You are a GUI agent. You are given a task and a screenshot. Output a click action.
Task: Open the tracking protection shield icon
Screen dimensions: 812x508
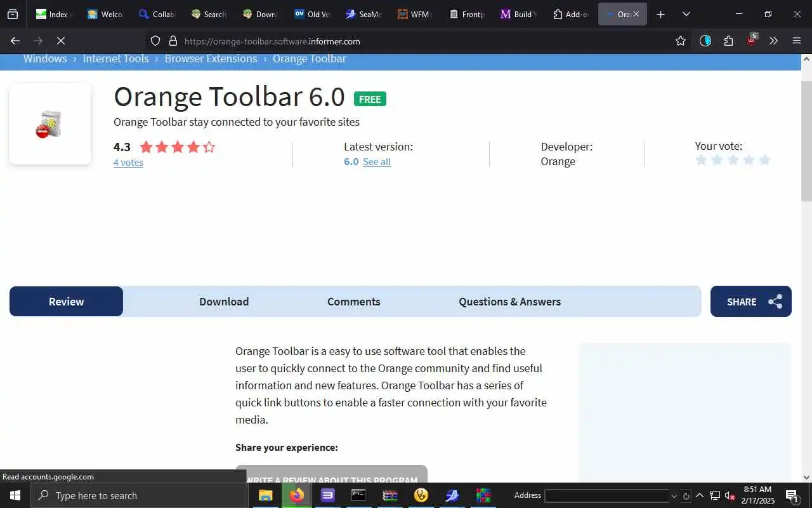point(155,41)
